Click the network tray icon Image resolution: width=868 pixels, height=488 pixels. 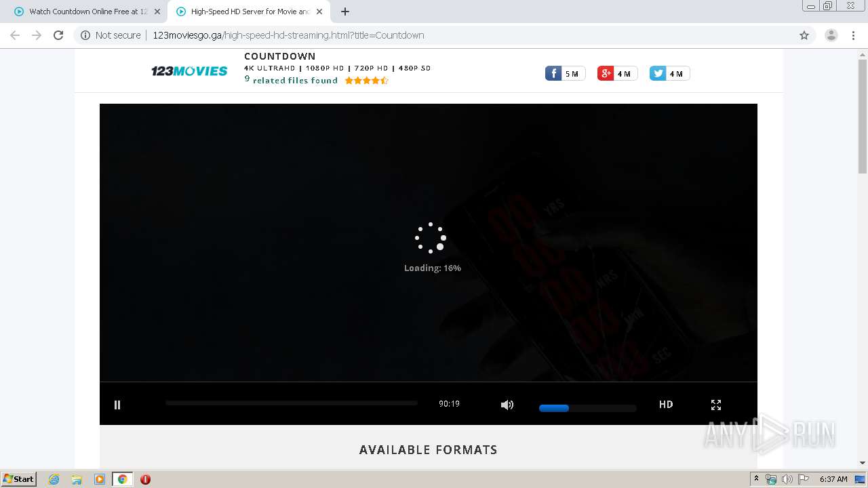pyautogui.click(x=771, y=479)
